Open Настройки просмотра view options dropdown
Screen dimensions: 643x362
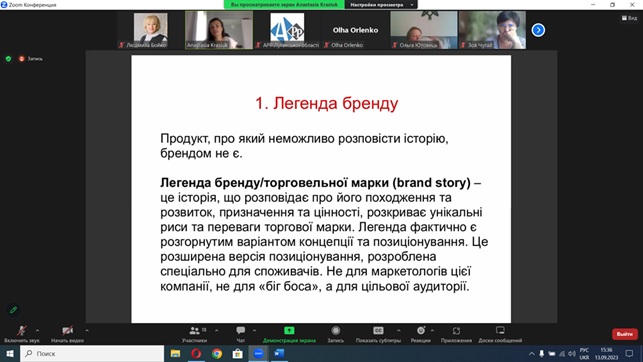pos(381,5)
